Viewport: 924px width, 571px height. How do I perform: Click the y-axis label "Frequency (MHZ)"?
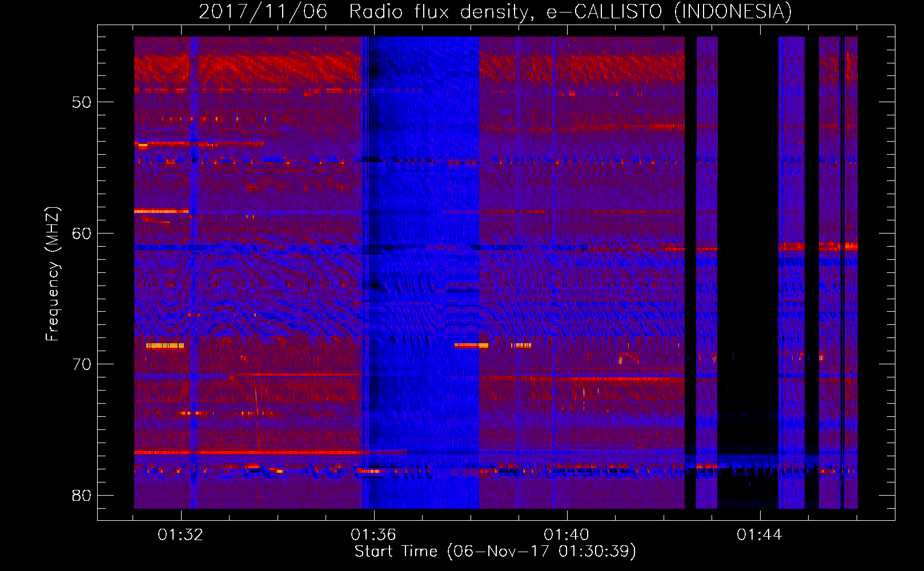(x=53, y=274)
